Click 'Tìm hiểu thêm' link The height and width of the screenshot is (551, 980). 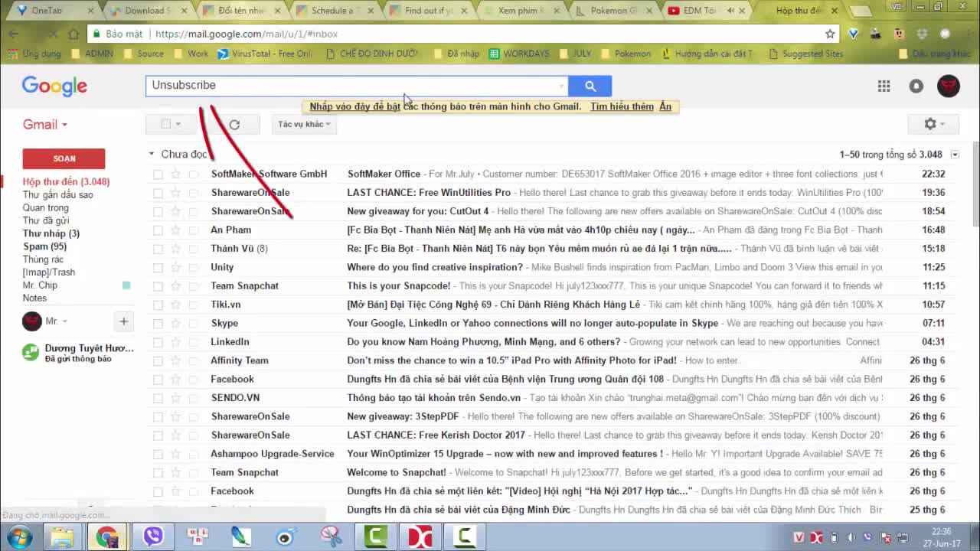click(x=622, y=106)
